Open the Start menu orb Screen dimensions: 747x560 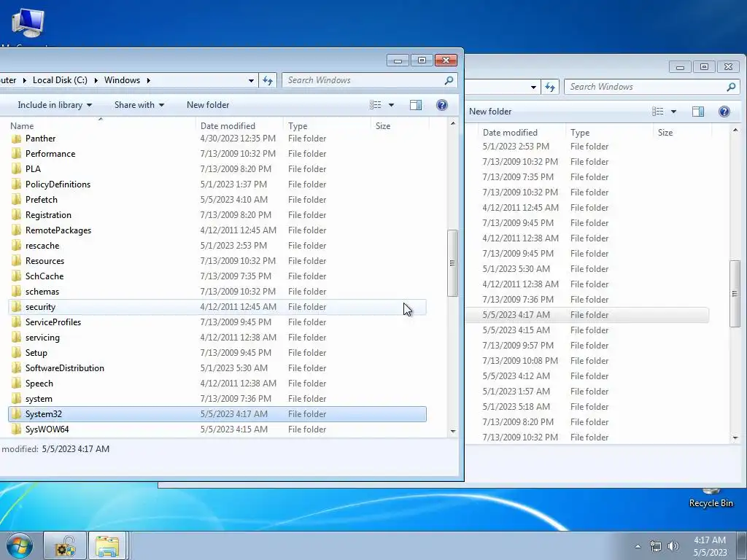click(20, 545)
